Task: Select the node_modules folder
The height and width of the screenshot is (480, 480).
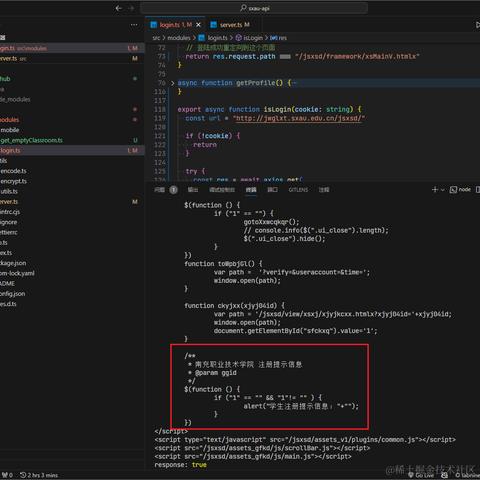Action: point(15,99)
